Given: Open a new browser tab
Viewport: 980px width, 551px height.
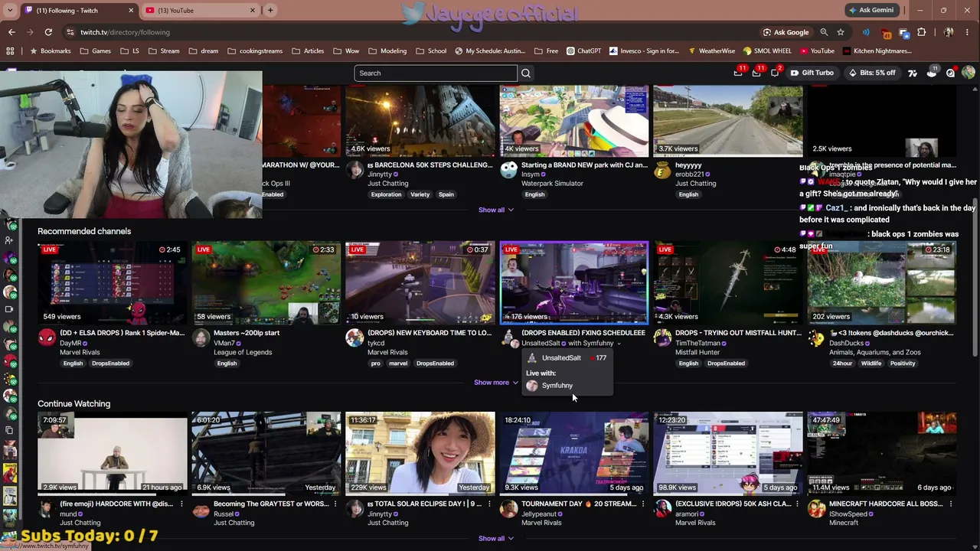Looking at the screenshot, I should (270, 10).
